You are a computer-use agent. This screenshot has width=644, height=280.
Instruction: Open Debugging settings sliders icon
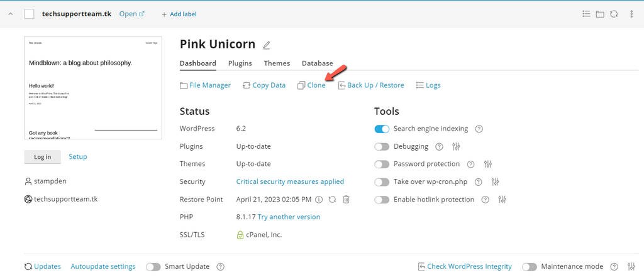pos(457,146)
